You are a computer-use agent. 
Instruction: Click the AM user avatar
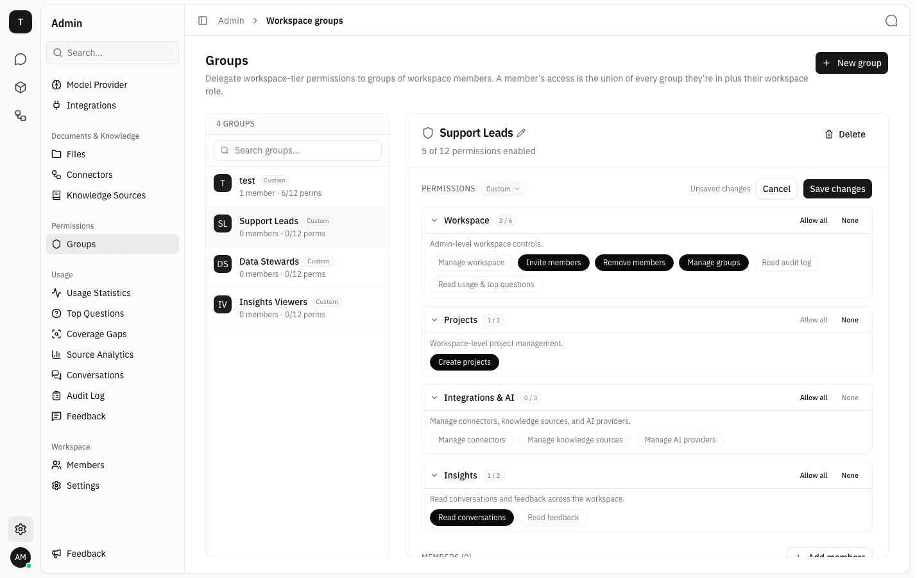[21, 557]
